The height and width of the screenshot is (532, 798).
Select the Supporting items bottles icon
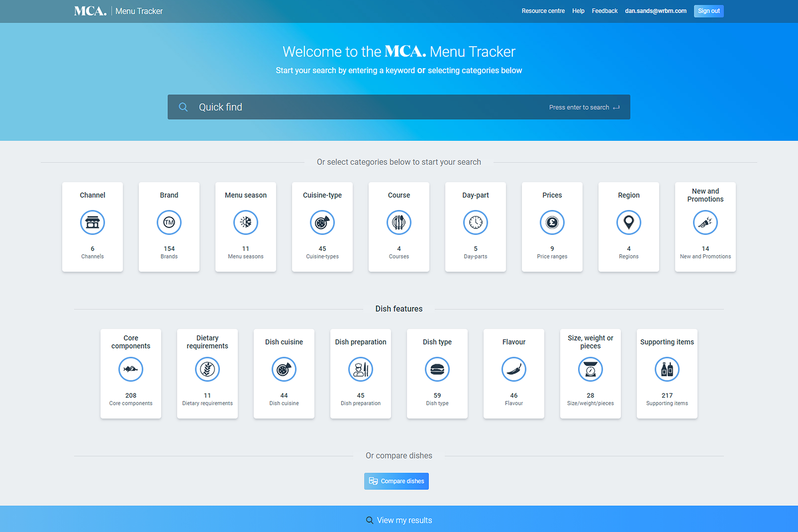(x=667, y=369)
